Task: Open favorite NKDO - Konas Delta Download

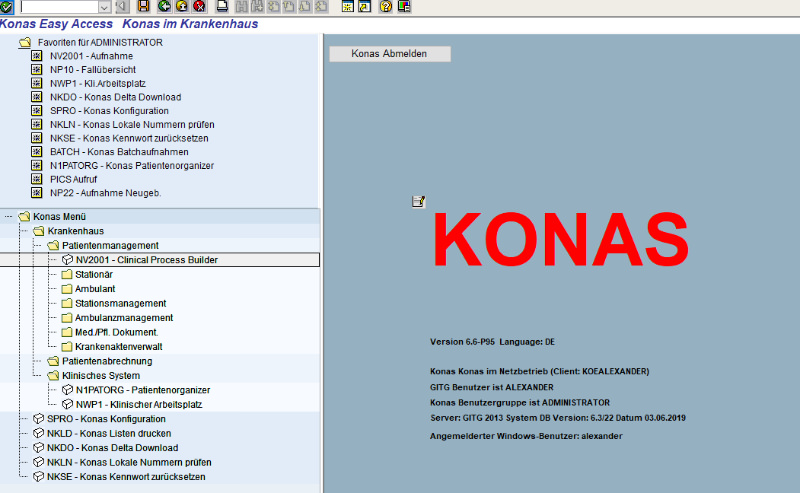Action: tap(115, 97)
